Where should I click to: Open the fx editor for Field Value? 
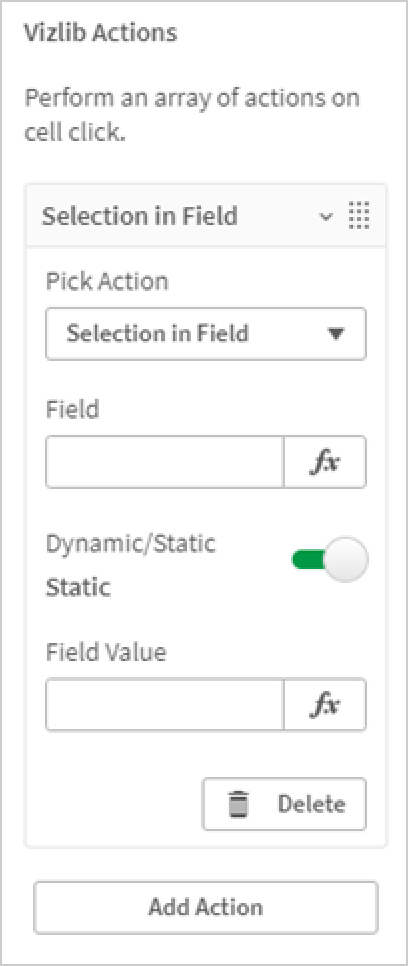325,705
